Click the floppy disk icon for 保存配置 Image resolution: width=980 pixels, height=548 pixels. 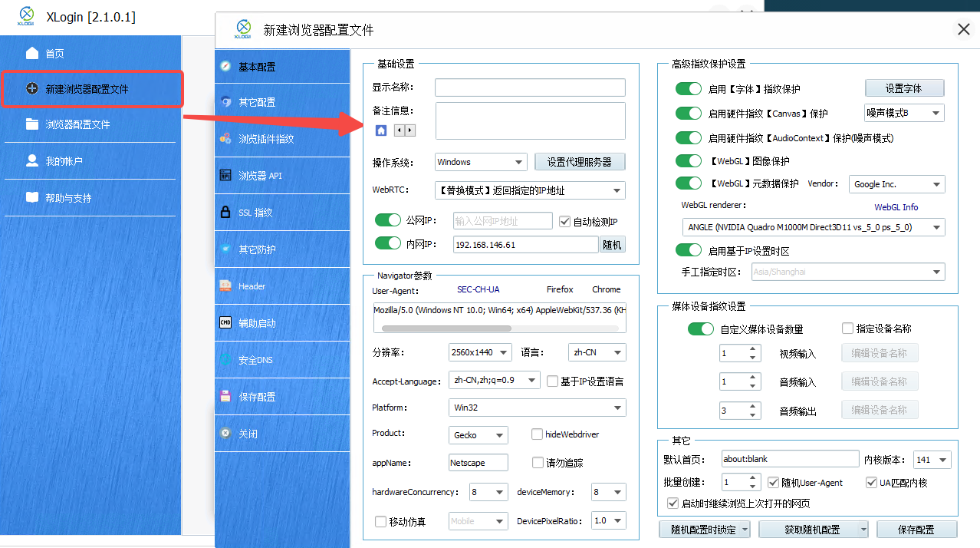click(x=225, y=397)
